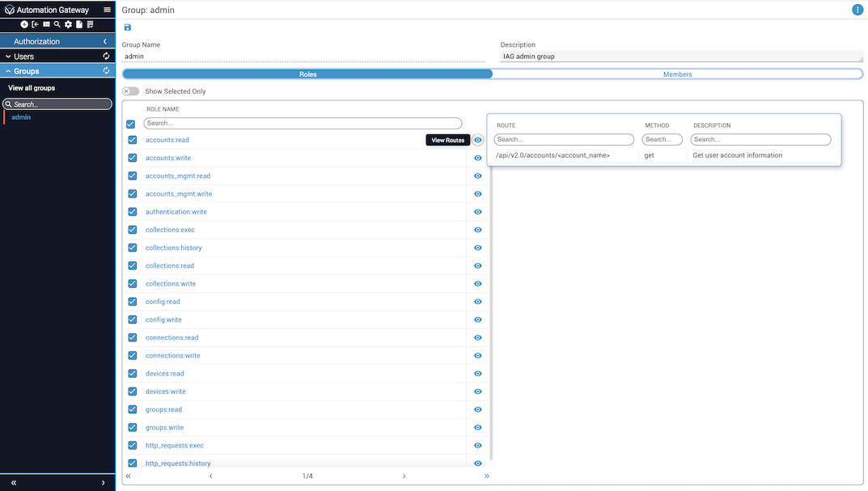This screenshot has height=491, width=868.
Task: Uncheck the collections:read checkbox
Action: 133,265
